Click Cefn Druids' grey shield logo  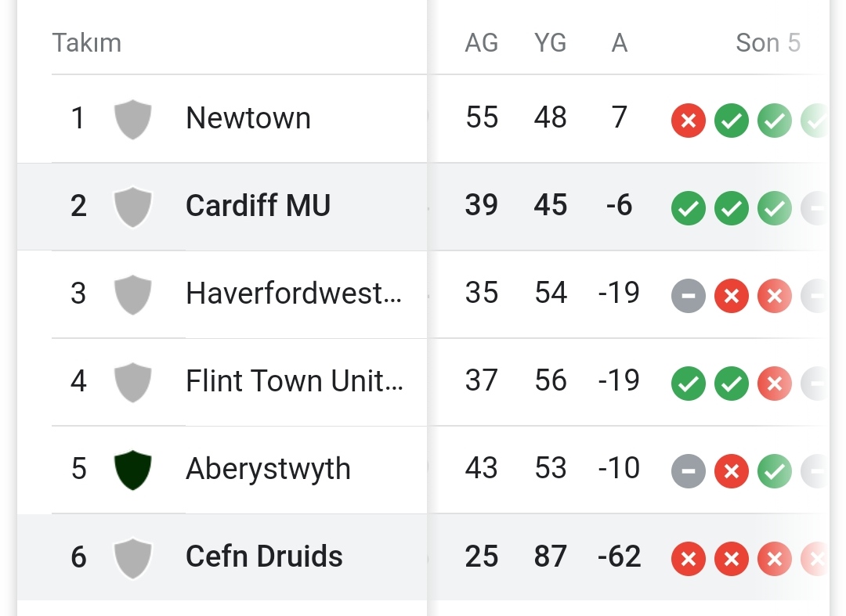pos(132,558)
